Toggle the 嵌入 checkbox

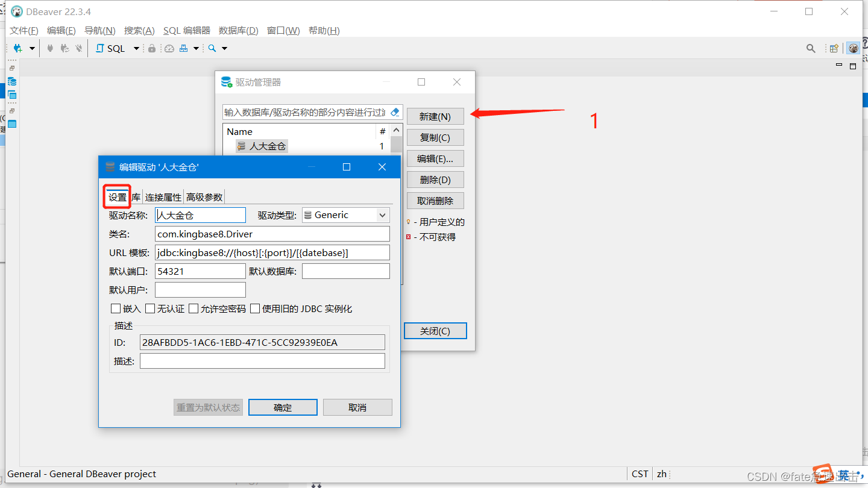coord(116,308)
